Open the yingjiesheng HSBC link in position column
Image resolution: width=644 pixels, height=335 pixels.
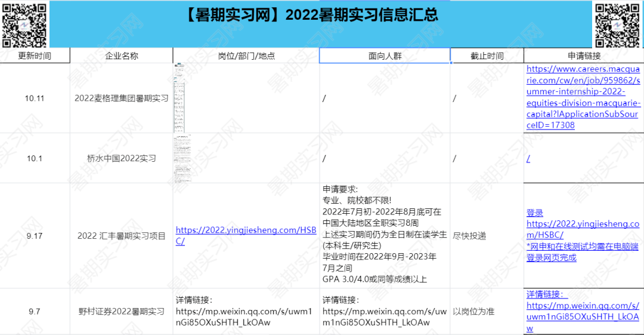(x=246, y=235)
